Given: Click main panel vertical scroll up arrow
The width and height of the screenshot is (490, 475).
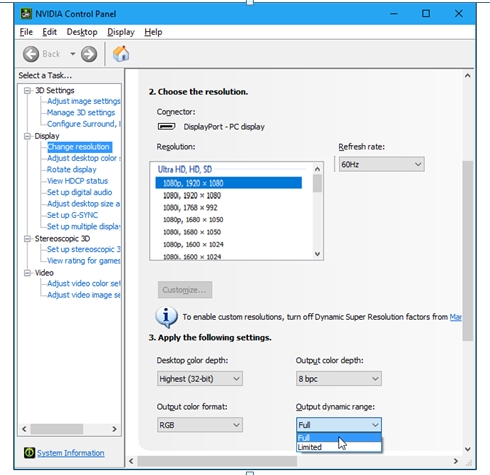Looking at the screenshot, I should pyautogui.click(x=468, y=76).
